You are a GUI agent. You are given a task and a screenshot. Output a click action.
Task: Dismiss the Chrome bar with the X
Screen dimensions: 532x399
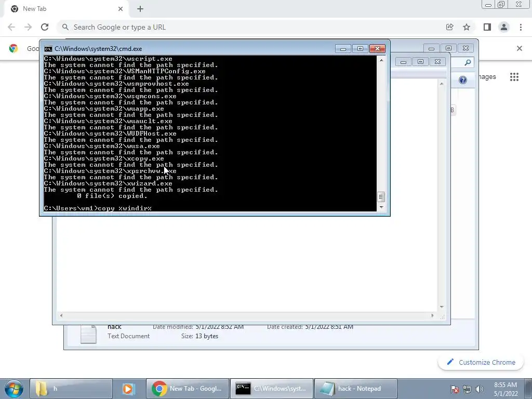pyautogui.click(x=519, y=48)
